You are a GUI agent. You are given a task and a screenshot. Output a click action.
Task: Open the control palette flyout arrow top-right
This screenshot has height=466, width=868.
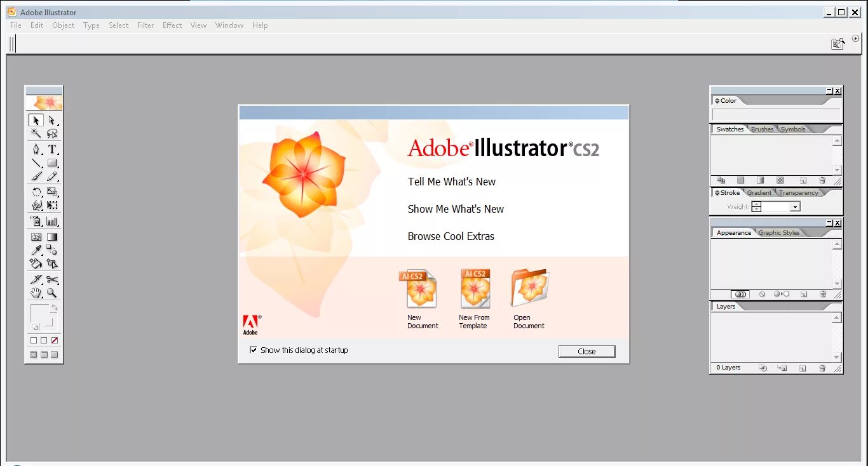pos(855,39)
